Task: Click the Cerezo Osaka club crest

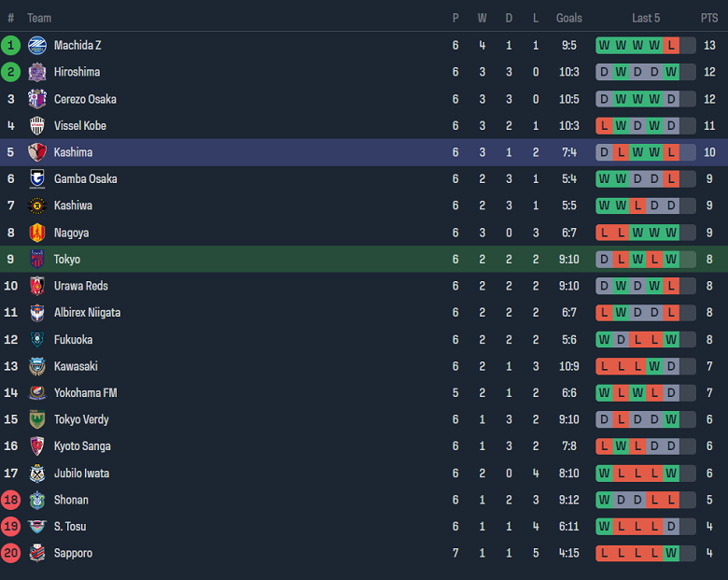Action: (x=37, y=99)
